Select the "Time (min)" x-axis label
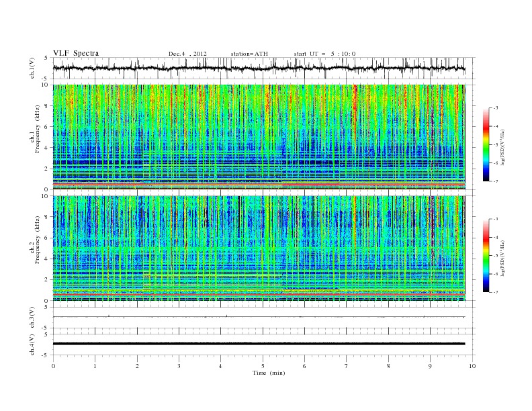 [x=269, y=373]
